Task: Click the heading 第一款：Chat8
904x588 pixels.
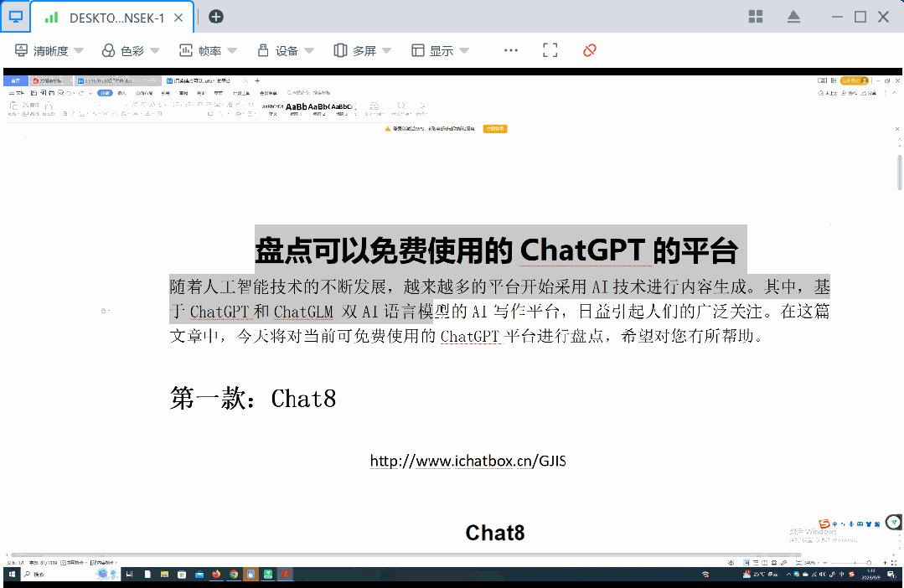Action: click(x=252, y=399)
